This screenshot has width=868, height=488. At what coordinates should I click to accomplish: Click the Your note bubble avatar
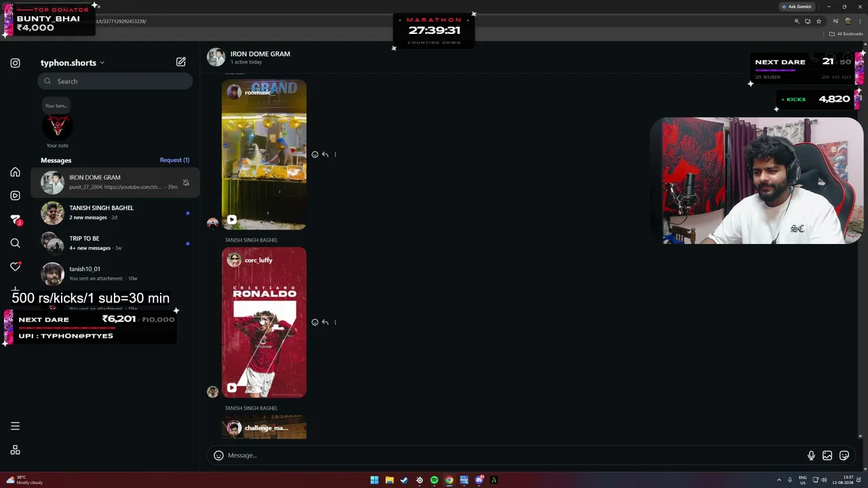[x=58, y=125]
